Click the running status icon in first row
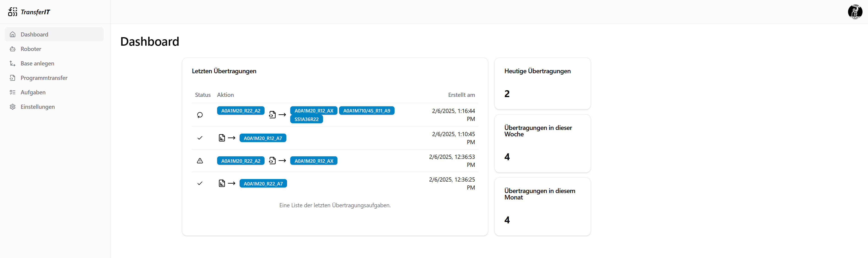The width and height of the screenshot is (868, 258). coord(200,115)
